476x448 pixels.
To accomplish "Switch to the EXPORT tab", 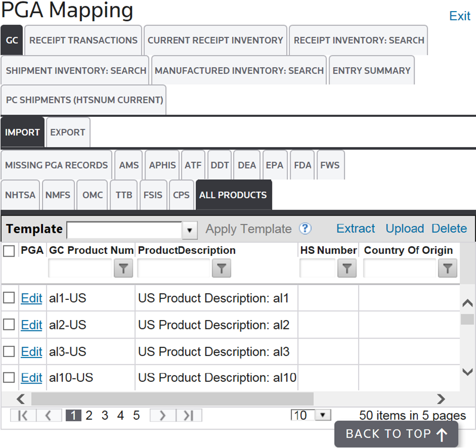I will tap(68, 132).
